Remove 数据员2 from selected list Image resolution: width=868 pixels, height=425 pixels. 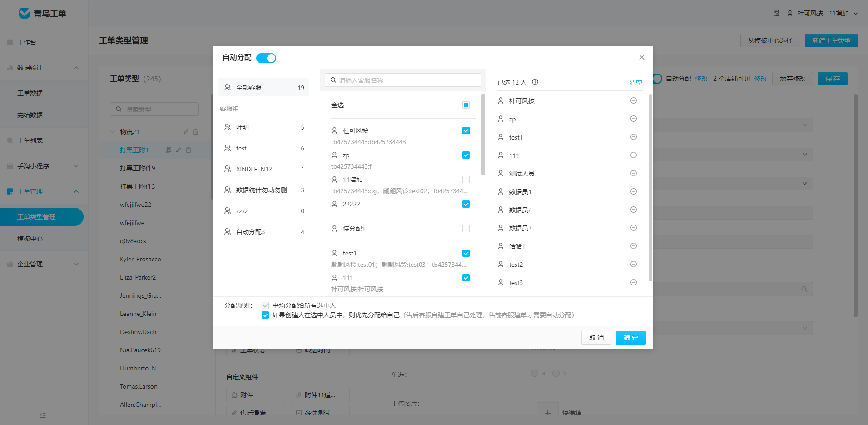pos(633,210)
